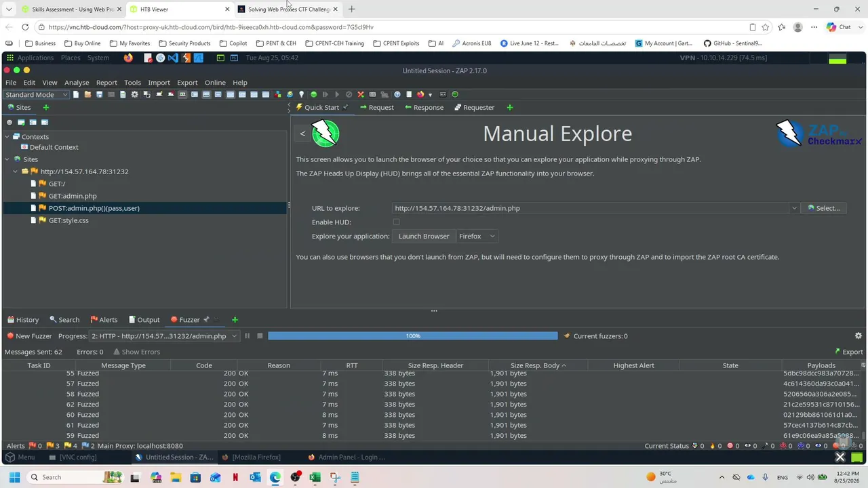Viewport: 868px width, 488px height.
Task: Click the URL to explore input field
Action: click(x=590, y=208)
